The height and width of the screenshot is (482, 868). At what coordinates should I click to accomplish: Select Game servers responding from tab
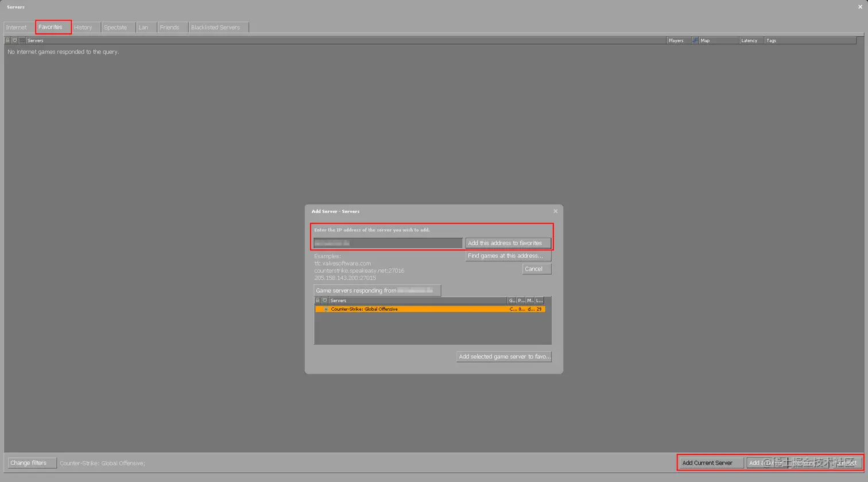[x=377, y=291]
